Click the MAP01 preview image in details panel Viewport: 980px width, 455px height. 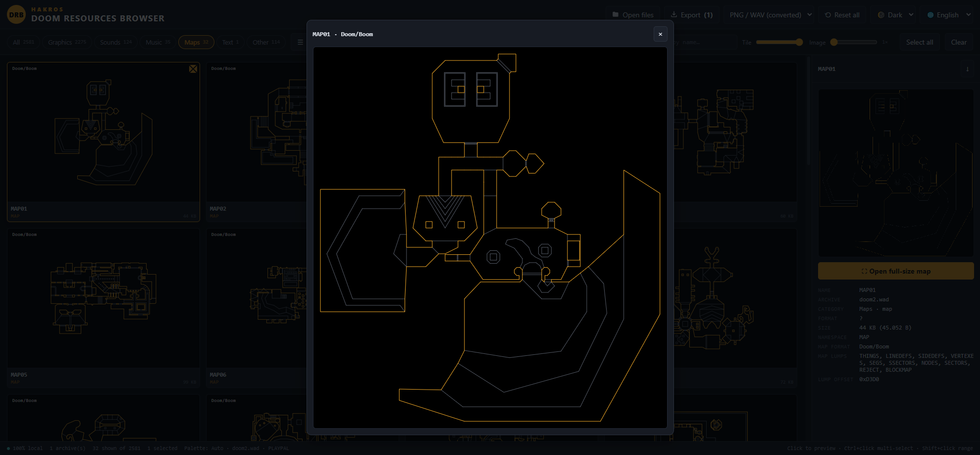(x=896, y=172)
